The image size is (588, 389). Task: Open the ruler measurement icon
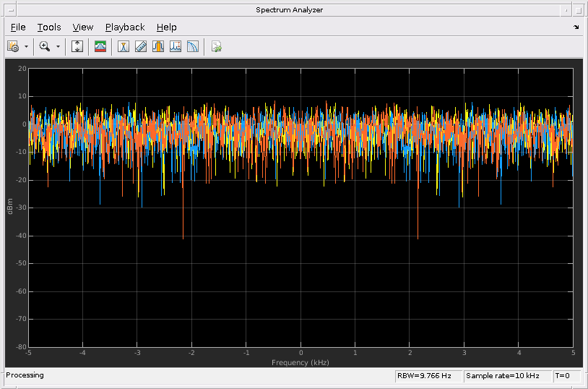point(141,46)
